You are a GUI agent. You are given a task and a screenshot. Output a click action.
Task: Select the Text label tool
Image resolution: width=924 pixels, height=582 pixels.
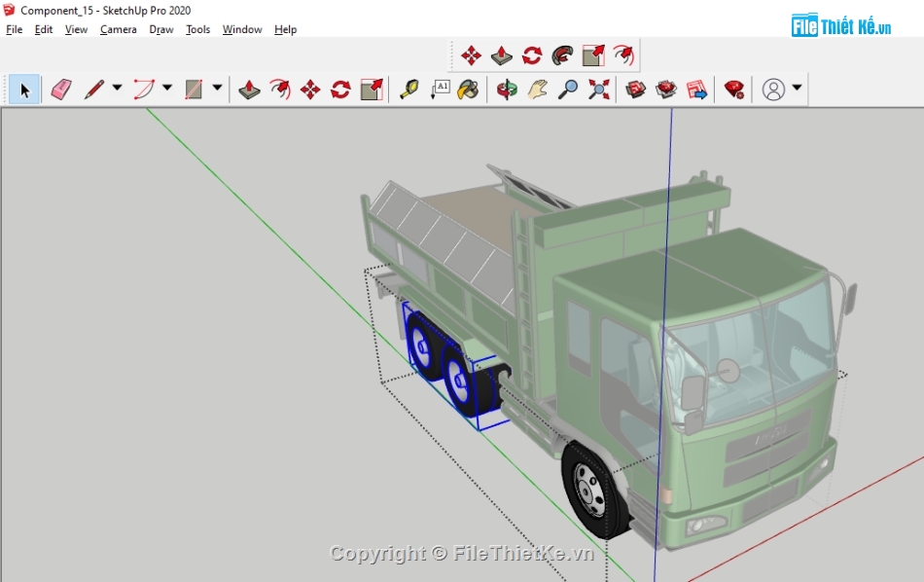[x=441, y=90]
